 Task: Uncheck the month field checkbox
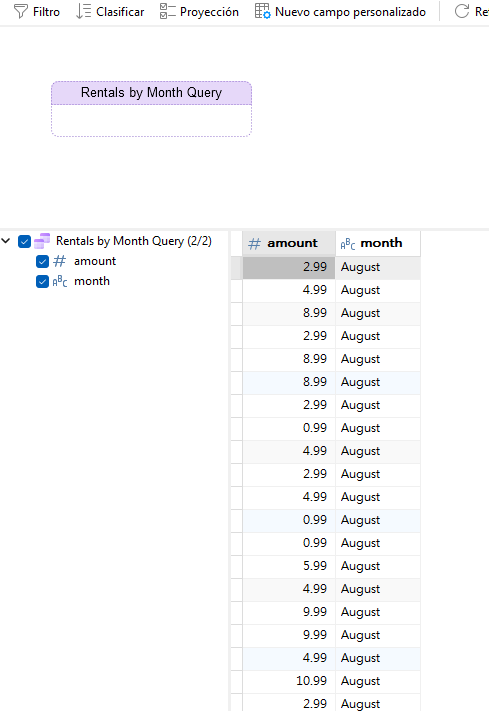click(42, 282)
